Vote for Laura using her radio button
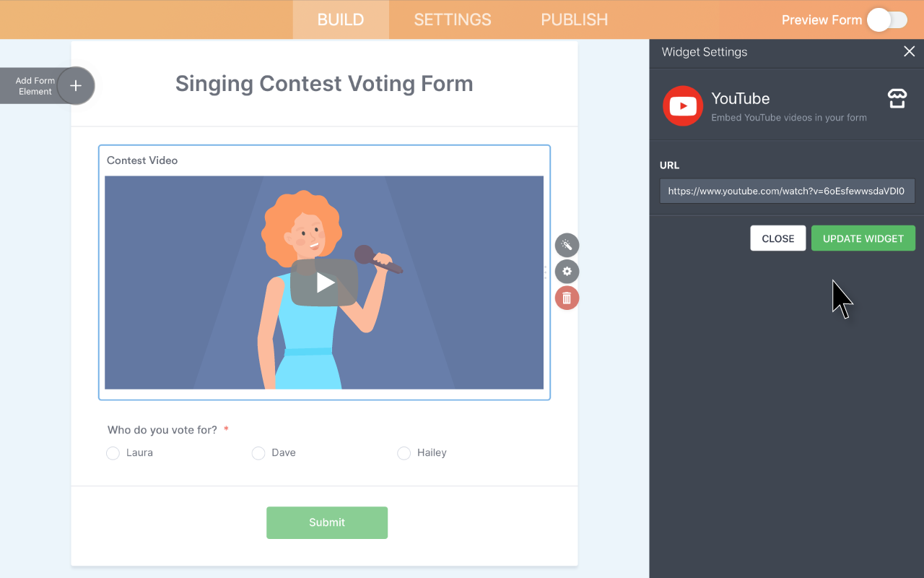The height and width of the screenshot is (578, 924). [x=113, y=453]
